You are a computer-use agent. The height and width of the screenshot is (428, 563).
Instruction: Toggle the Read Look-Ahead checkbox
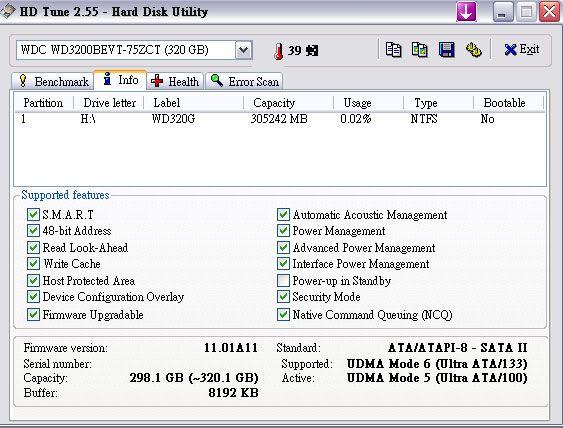[x=33, y=247]
